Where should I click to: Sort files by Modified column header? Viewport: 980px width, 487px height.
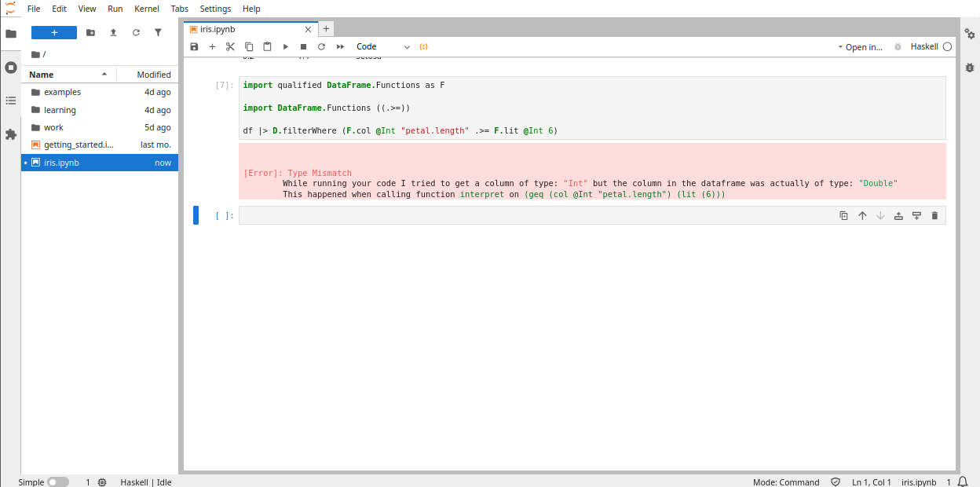pos(148,75)
